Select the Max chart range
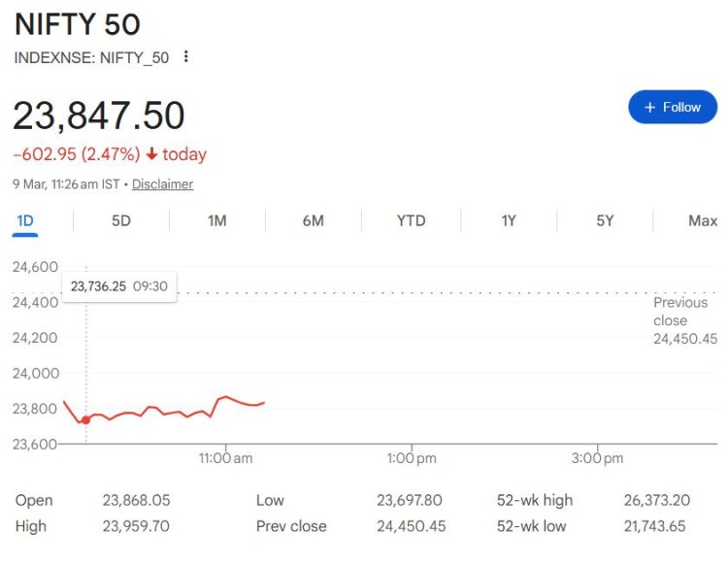This screenshot has height=566, width=728. click(702, 221)
